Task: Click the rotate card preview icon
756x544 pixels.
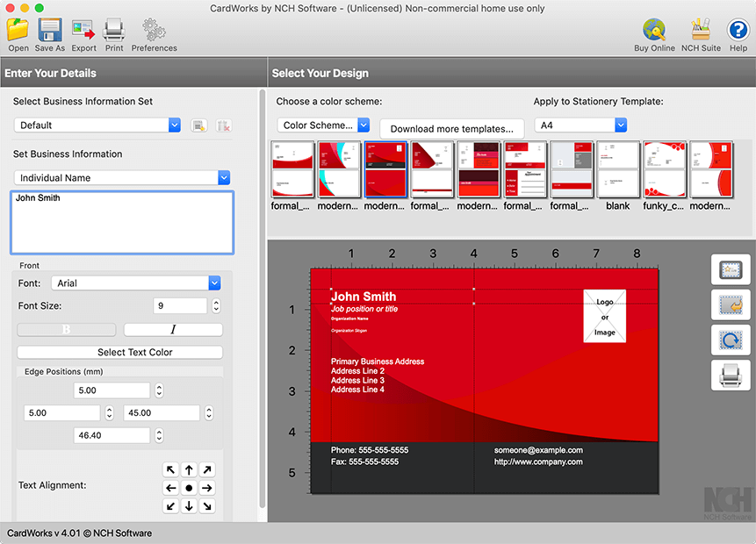Action: [x=731, y=340]
